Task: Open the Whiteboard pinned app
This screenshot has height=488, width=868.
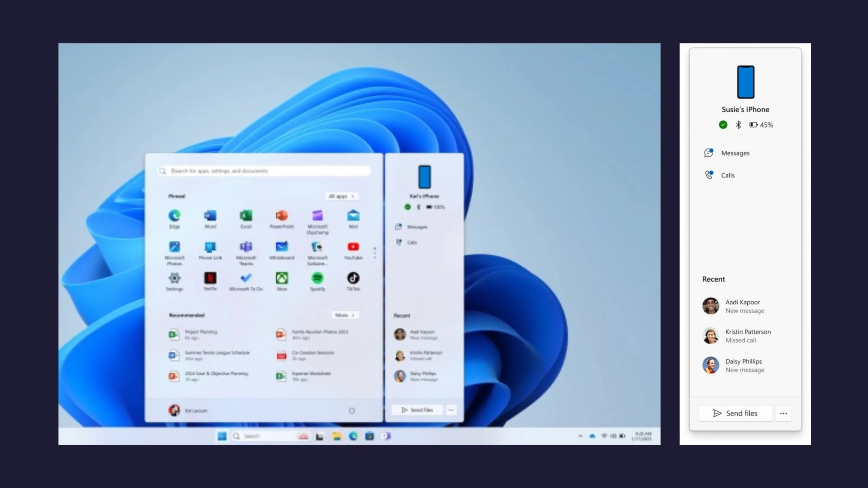Action: click(x=281, y=250)
